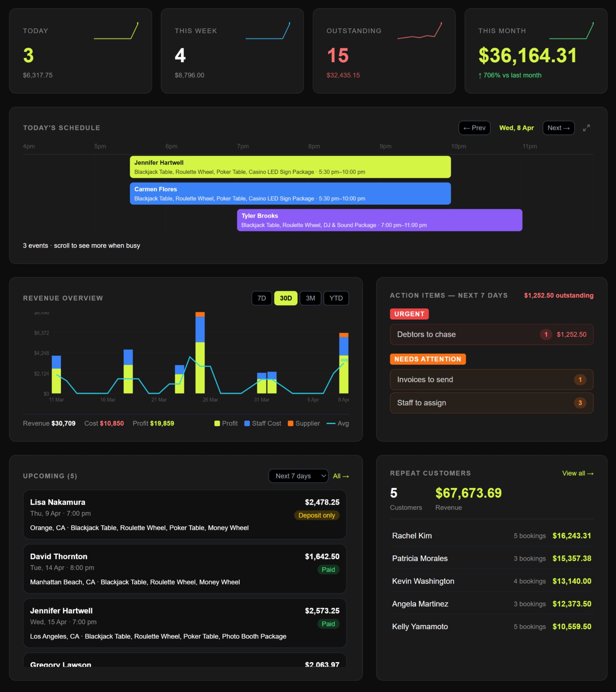
Task: Click the All arrow in Upcoming
Action: coord(341,476)
